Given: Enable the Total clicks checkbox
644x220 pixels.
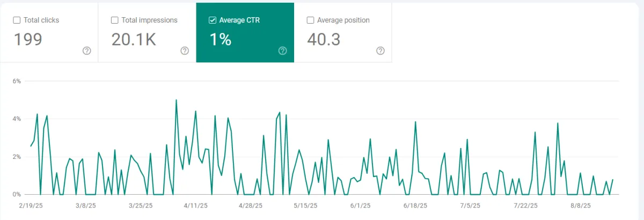Looking at the screenshot, I should [x=17, y=20].
